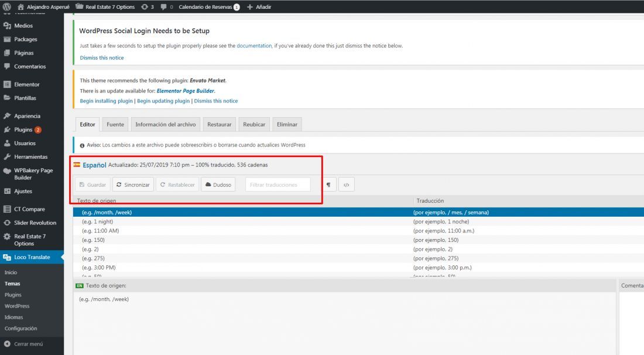Screen dimensions: 644x355
Task: Select Loco Translate in sidebar
Action: pyautogui.click(x=32, y=257)
